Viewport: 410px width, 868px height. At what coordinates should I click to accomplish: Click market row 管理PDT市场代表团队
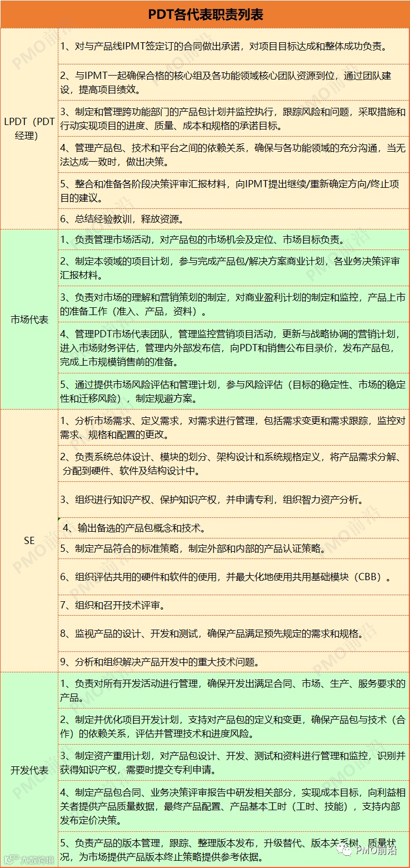233,348
